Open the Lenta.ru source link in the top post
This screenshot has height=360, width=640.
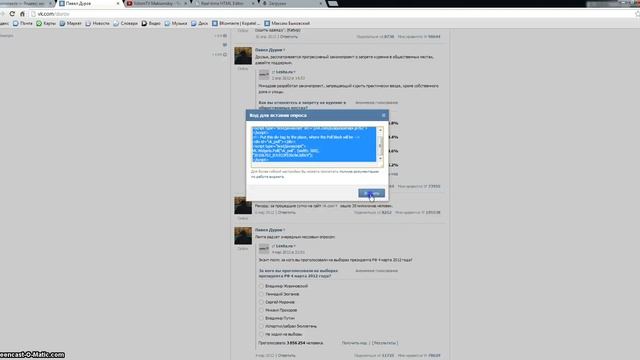[x=284, y=72]
